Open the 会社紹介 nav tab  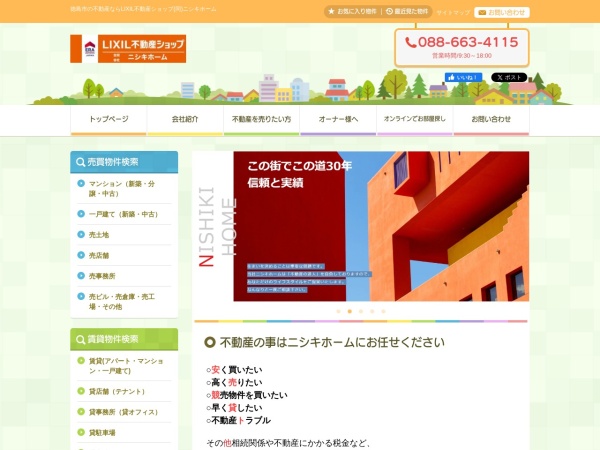point(185,120)
